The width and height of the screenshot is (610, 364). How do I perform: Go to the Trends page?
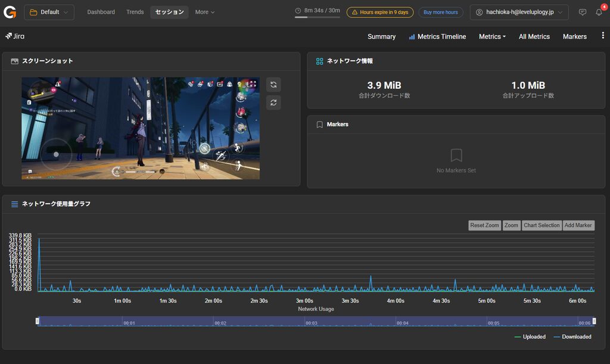(135, 12)
